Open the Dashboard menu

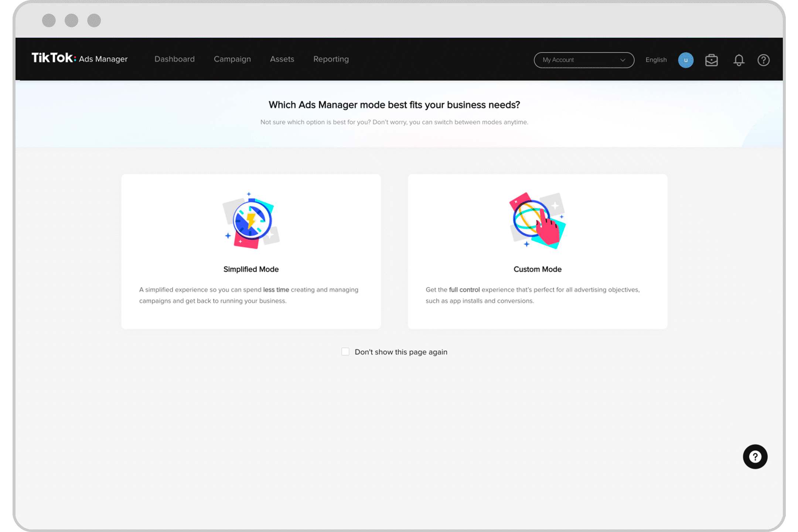click(x=174, y=59)
